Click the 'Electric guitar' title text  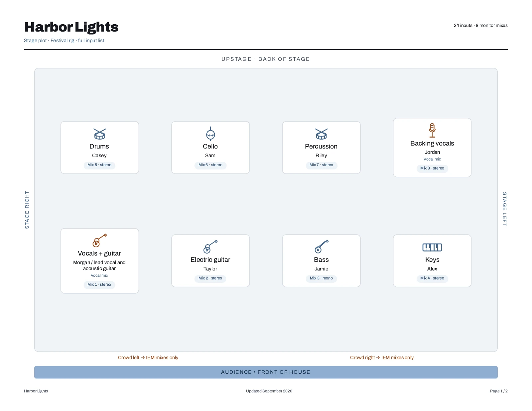pos(210,260)
